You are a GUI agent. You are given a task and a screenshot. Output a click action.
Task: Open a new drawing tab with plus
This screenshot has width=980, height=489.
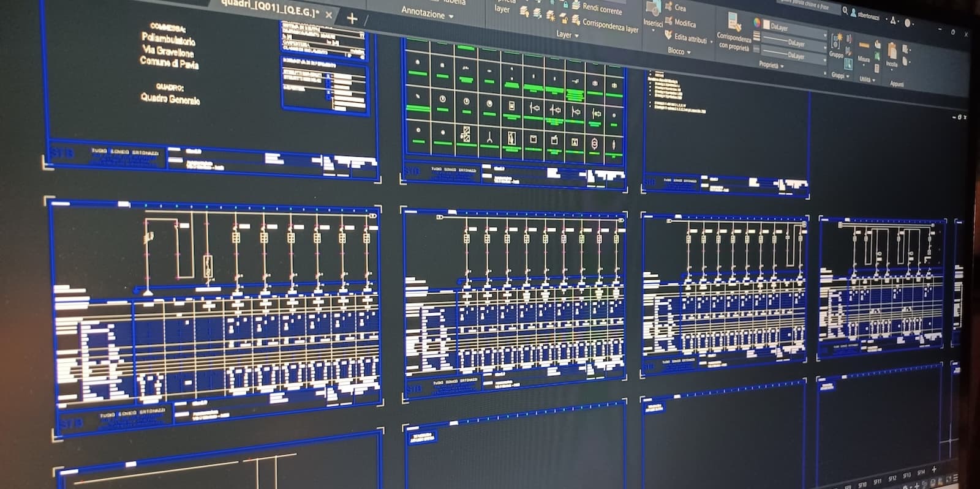click(352, 18)
